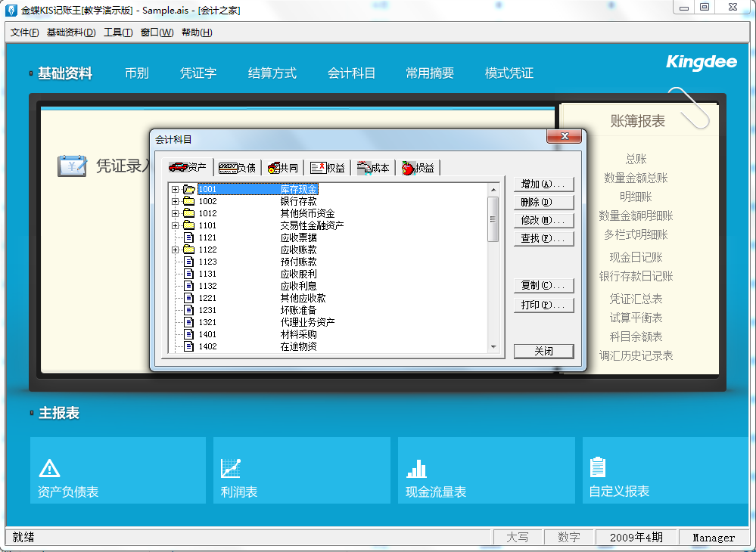Click the 查找(F)... button

(x=544, y=238)
